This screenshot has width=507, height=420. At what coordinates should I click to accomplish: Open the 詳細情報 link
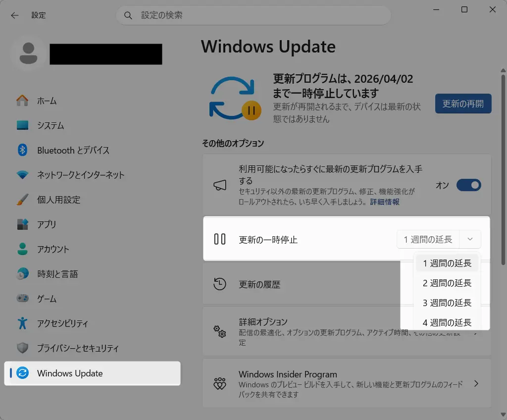click(x=385, y=202)
